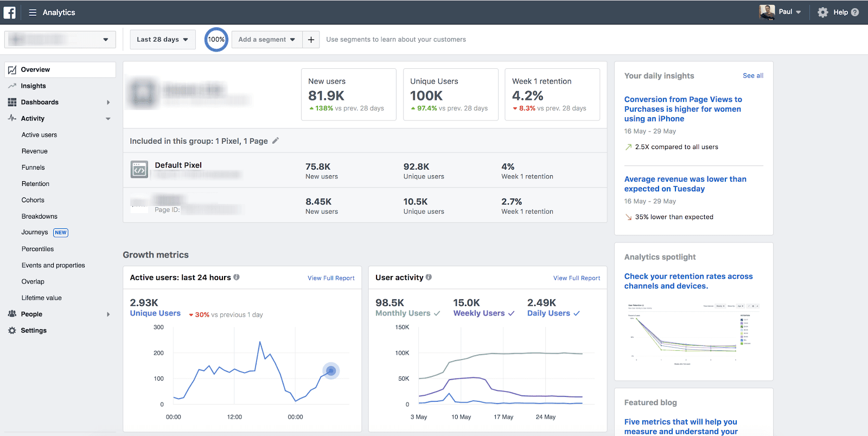The height and width of the screenshot is (436, 868).
Task: Click the Facebook logo icon
Action: click(x=10, y=12)
